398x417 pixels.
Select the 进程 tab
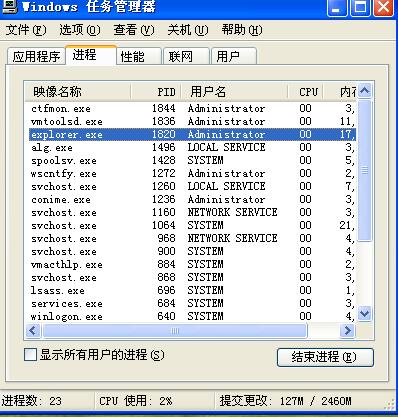pyautogui.click(x=91, y=55)
